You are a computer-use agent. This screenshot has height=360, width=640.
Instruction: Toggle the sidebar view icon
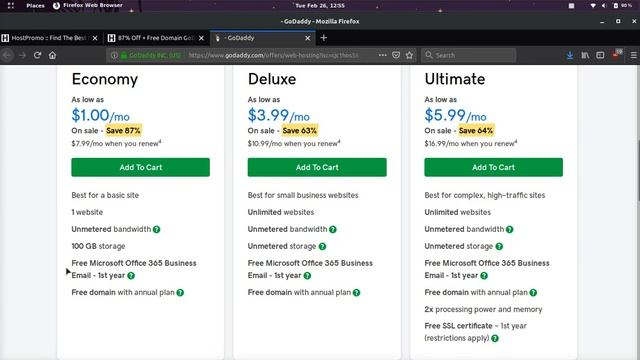(600, 55)
